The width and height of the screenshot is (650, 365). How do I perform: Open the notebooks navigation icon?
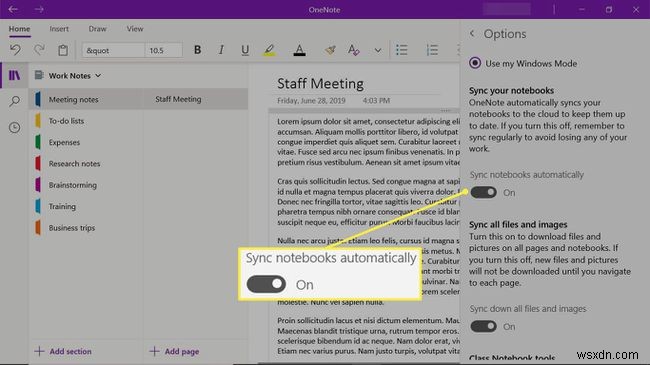pyautogui.click(x=15, y=75)
